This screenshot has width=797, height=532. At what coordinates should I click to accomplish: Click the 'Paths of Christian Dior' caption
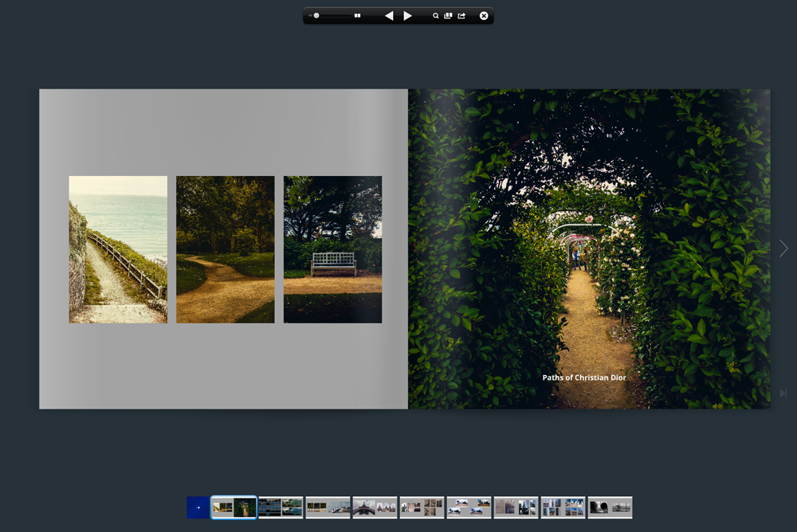pos(584,377)
